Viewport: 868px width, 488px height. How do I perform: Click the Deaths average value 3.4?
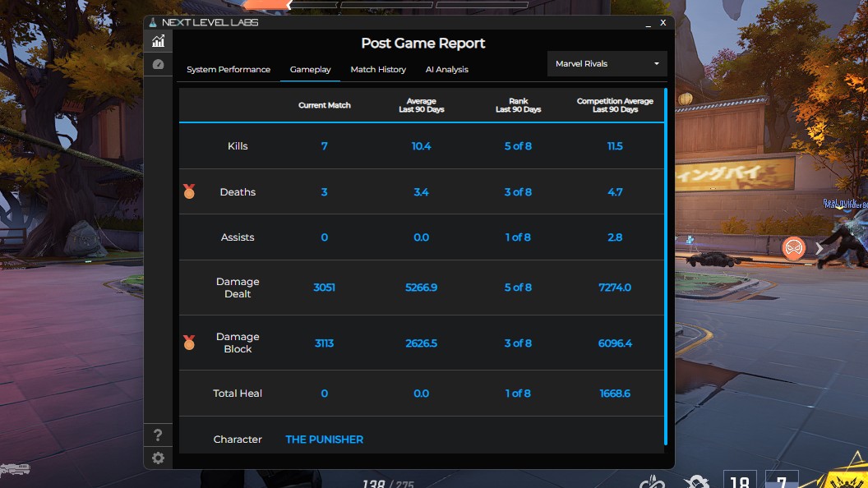coord(422,192)
